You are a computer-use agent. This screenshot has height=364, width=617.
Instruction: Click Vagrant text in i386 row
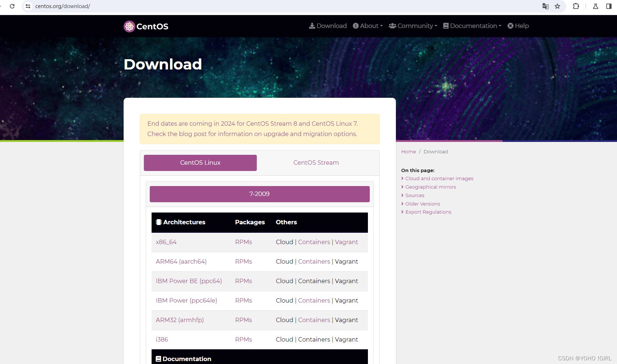[347, 339]
